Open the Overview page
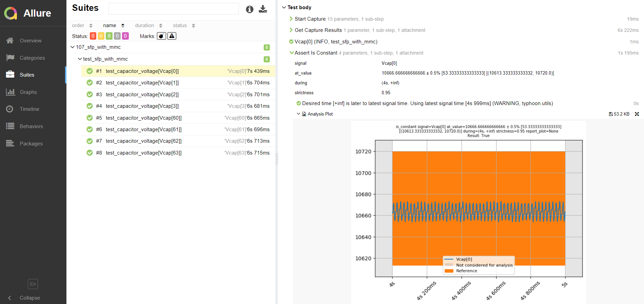Image resolution: width=644 pixels, height=304 pixels. [x=31, y=41]
